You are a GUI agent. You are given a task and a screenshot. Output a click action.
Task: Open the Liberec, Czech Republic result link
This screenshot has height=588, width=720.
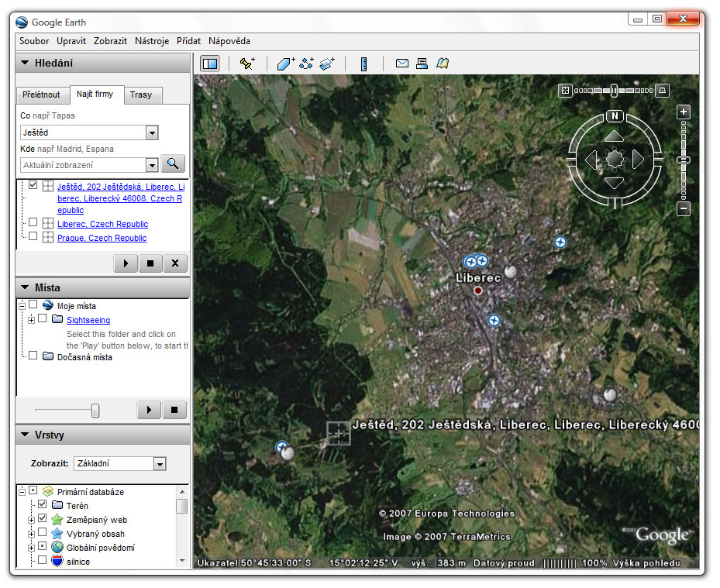pos(103,224)
